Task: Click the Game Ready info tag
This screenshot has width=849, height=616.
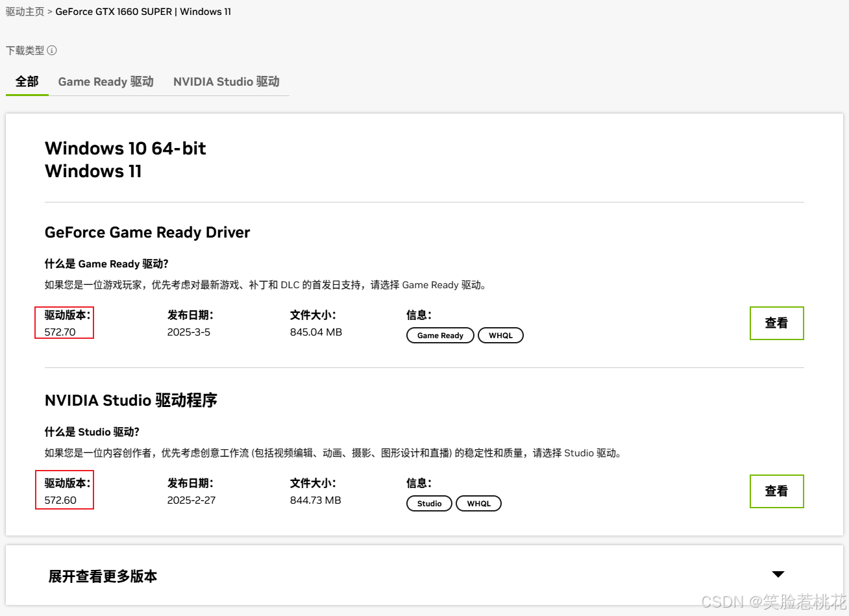Action: [x=440, y=336]
